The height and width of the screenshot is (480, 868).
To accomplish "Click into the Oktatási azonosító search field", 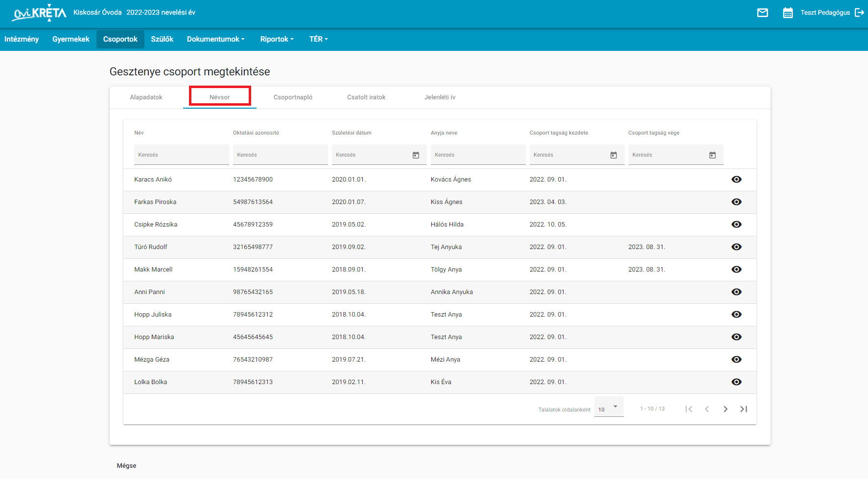I will point(281,155).
